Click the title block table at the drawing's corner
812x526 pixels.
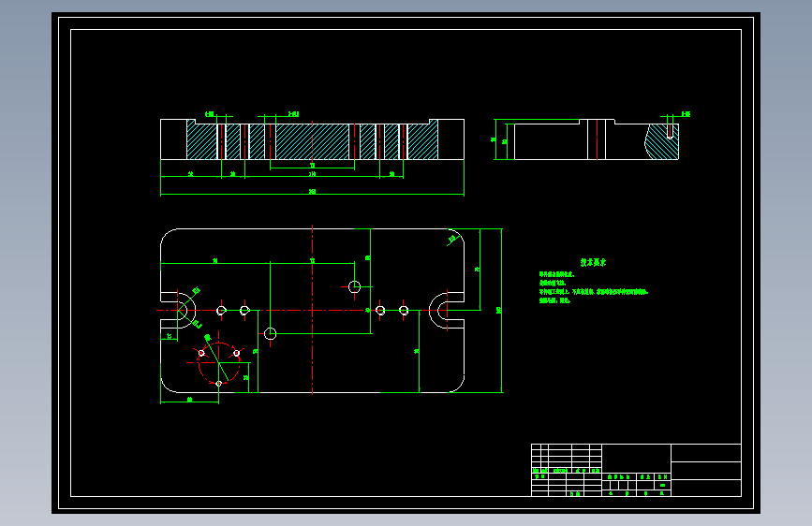click(x=637, y=470)
